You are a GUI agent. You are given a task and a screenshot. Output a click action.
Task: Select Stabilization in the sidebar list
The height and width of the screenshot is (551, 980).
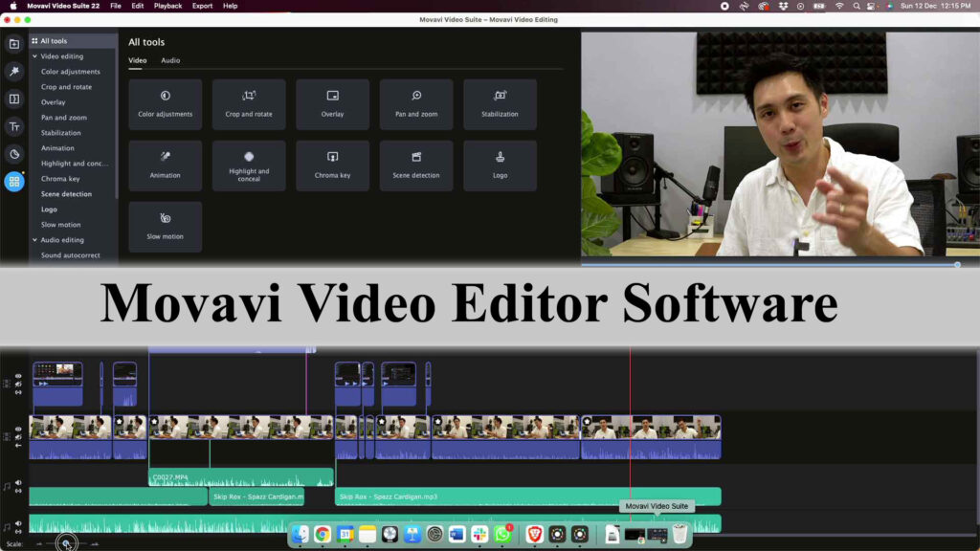click(60, 133)
